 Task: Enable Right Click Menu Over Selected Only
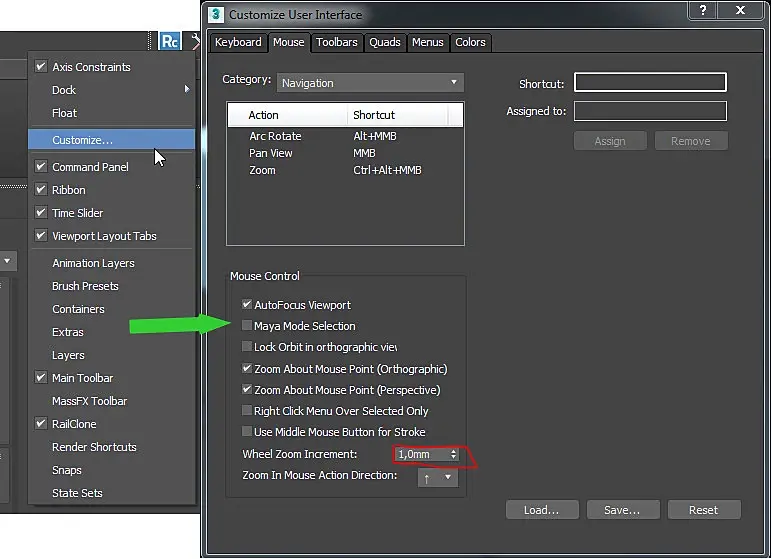click(x=247, y=410)
